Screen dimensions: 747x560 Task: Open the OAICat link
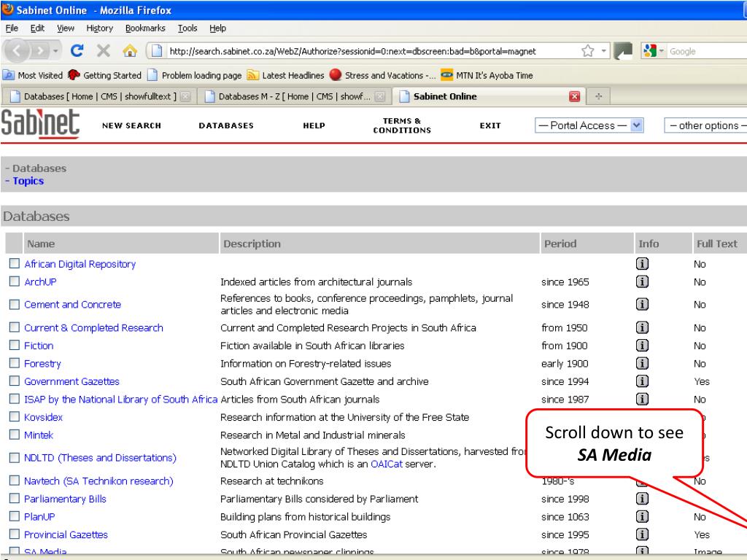coord(387,464)
